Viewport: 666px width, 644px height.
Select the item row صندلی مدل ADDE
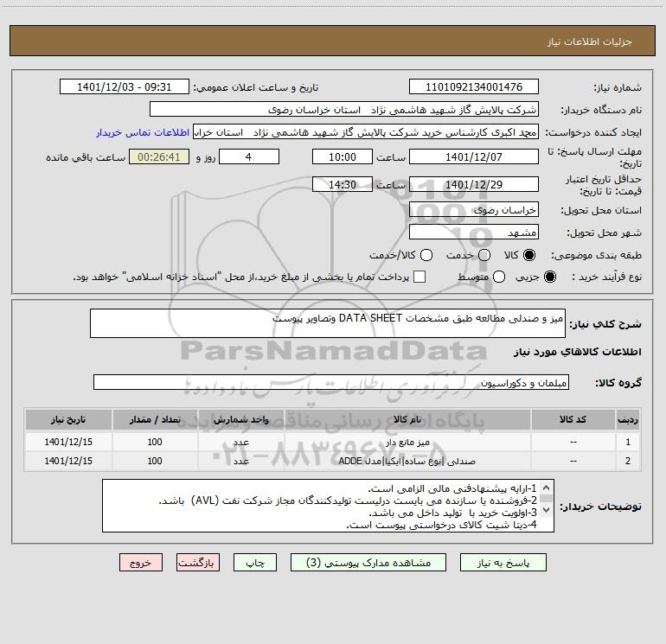coord(332,461)
